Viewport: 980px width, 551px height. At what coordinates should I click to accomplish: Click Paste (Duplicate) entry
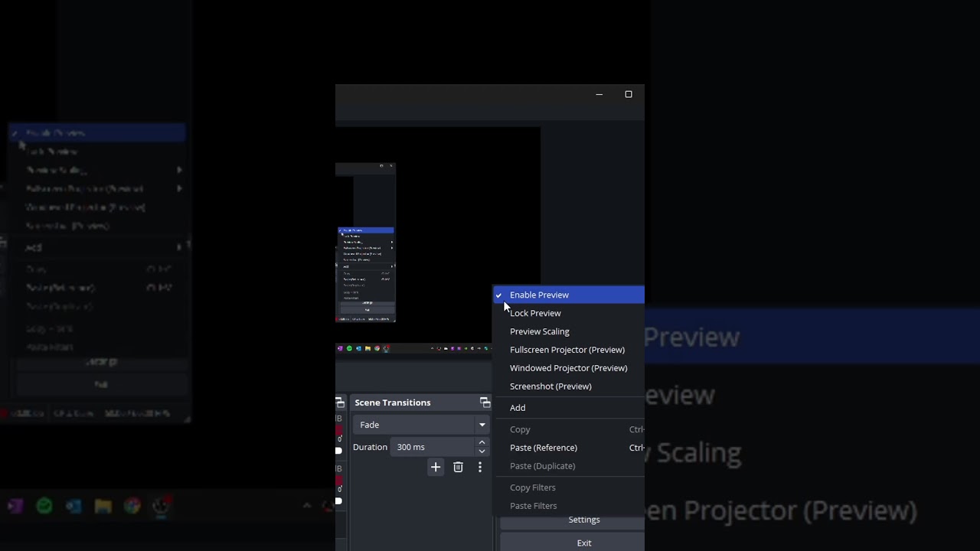[568, 466]
